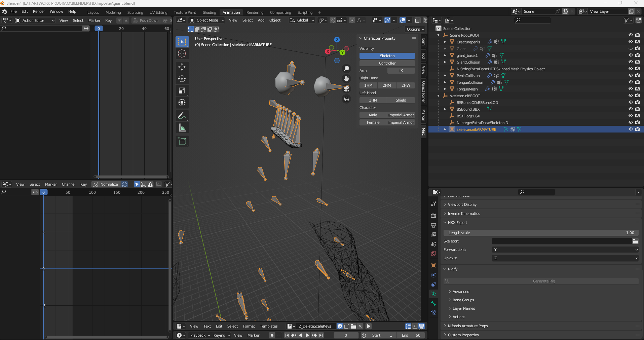
Task: Toggle TongueMesh eye visibility
Action: click(631, 89)
